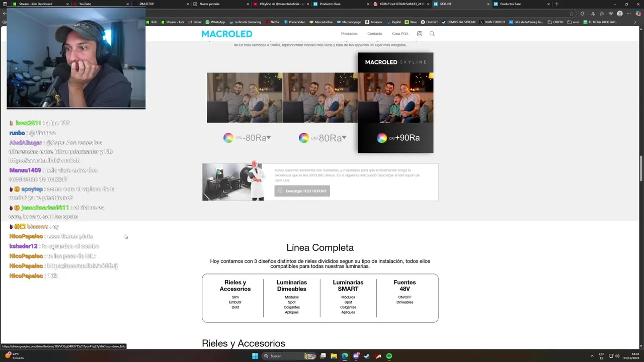Viewport: 644px width, 362px height.
Task: Open the Mercadopago bookmark
Action: [x=349, y=22]
